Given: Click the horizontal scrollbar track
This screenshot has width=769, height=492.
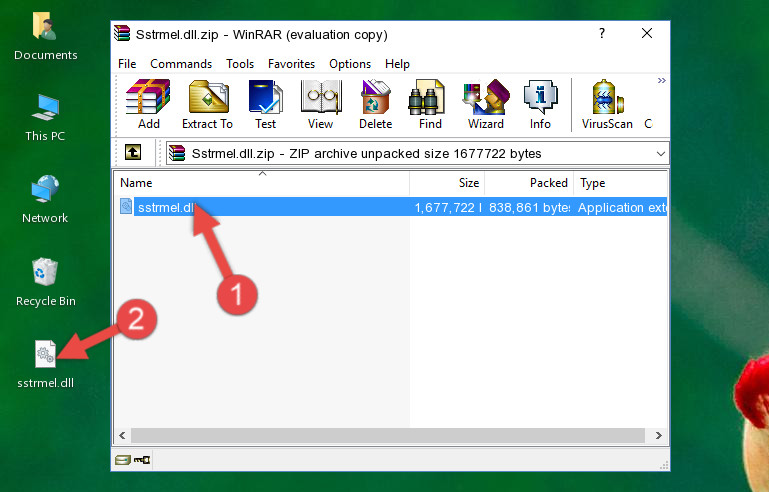Looking at the screenshot, I should coord(387,435).
